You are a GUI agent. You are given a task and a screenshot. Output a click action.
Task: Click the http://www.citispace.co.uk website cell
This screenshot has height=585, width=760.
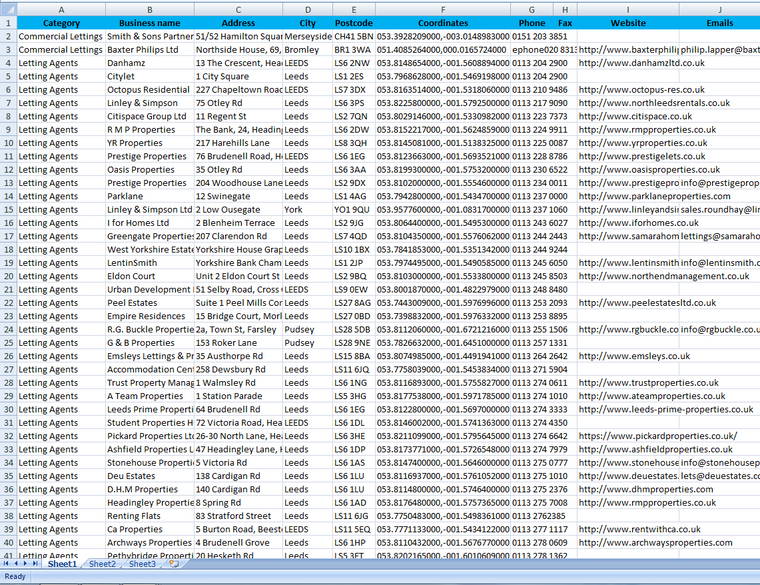coord(628,116)
